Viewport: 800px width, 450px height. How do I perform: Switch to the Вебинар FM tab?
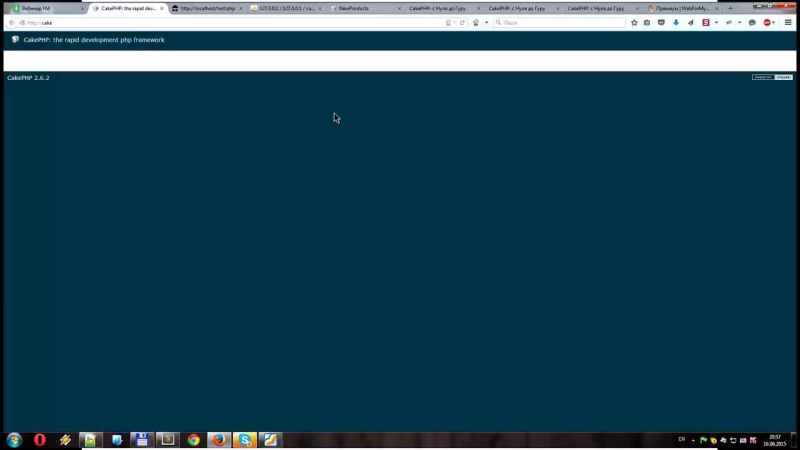(45, 9)
